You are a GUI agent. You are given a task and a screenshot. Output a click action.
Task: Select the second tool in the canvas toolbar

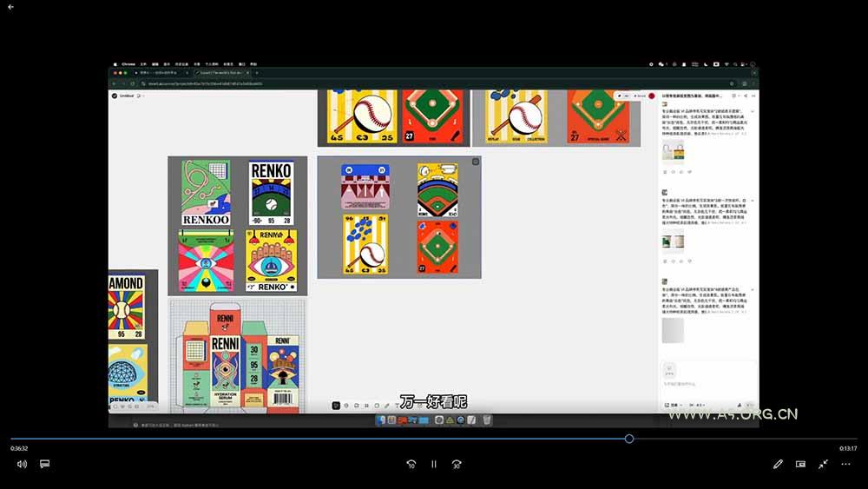(346, 406)
